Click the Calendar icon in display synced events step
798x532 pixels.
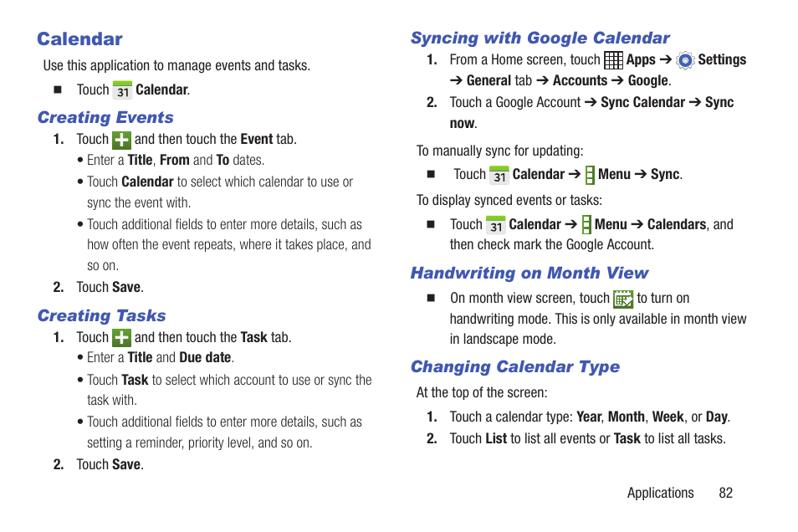pos(496,225)
